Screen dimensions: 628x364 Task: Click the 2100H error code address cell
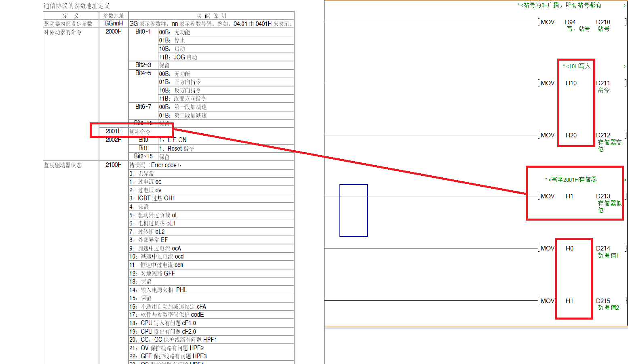pyautogui.click(x=114, y=165)
